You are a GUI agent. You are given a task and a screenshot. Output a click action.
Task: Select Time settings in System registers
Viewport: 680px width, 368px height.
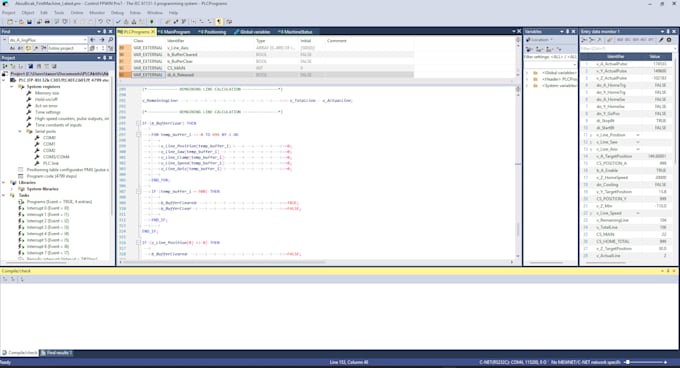tap(47, 112)
